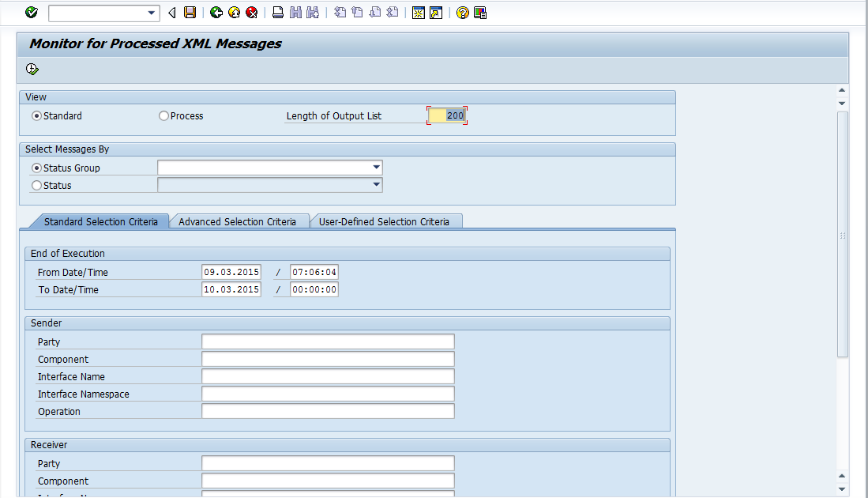The height and width of the screenshot is (498, 868).
Task: Click the Customize Local Layout icon
Action: coord(479,12)
